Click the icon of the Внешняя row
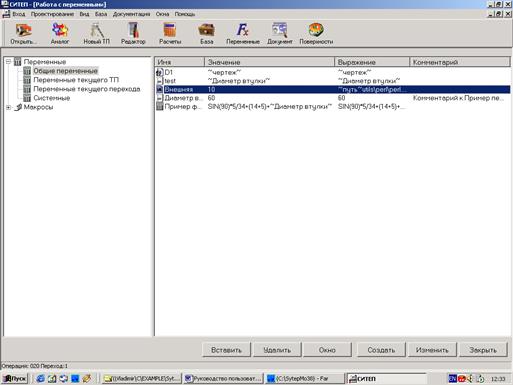513x385 pixels. pos(160,89)
